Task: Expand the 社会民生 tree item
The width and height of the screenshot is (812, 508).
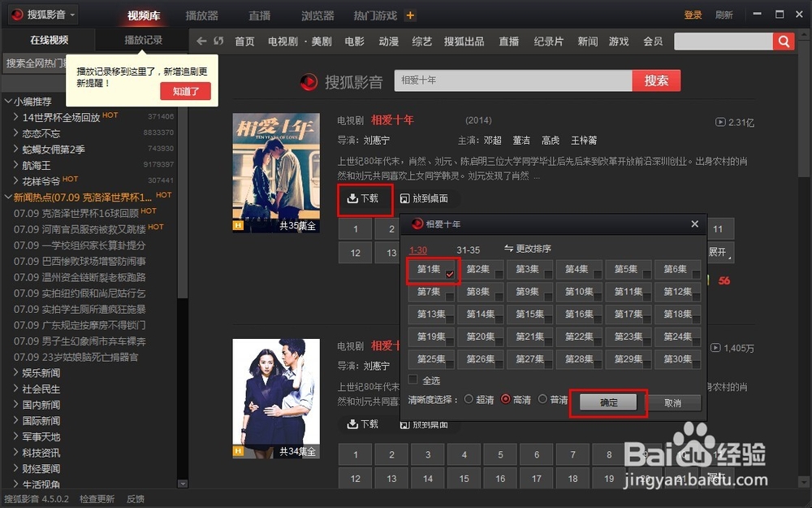Action: [16, 389]
